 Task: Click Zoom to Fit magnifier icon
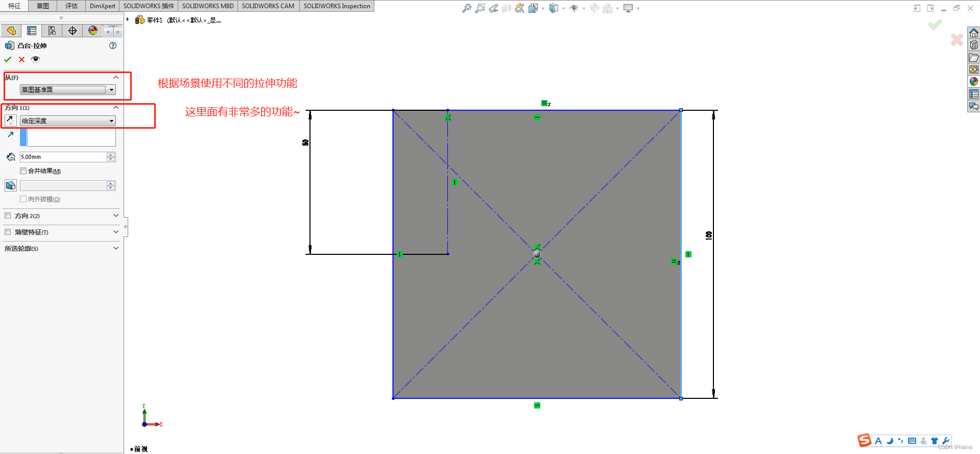[x=467, y=8]
